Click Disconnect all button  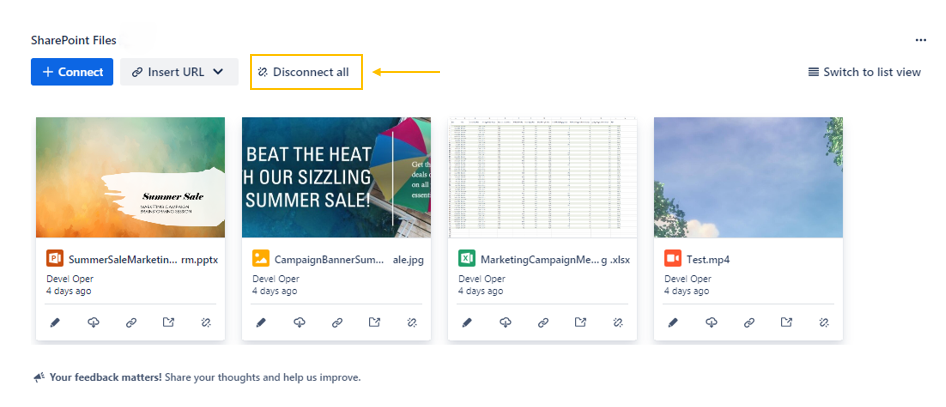(305, 72)
